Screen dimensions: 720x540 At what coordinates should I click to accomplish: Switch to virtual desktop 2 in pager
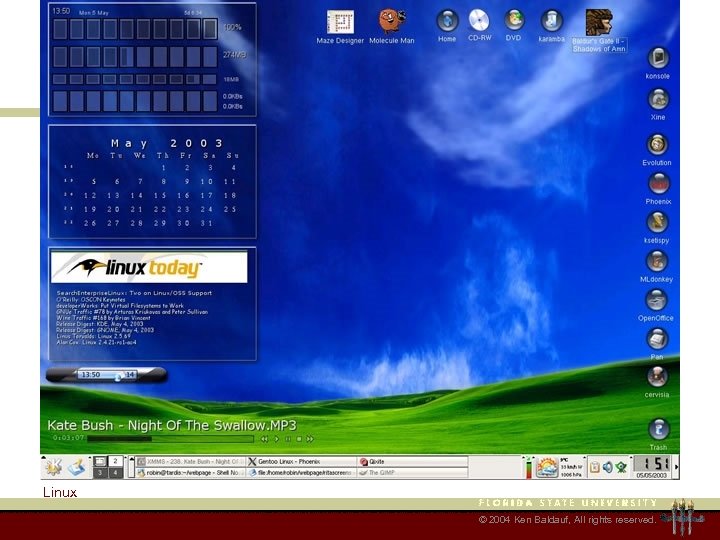115,461
